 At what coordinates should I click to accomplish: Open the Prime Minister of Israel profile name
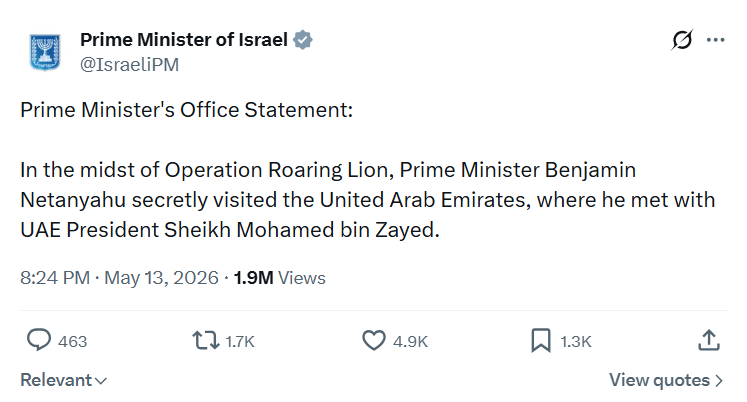pyautogui.click(x=184, y=40)
